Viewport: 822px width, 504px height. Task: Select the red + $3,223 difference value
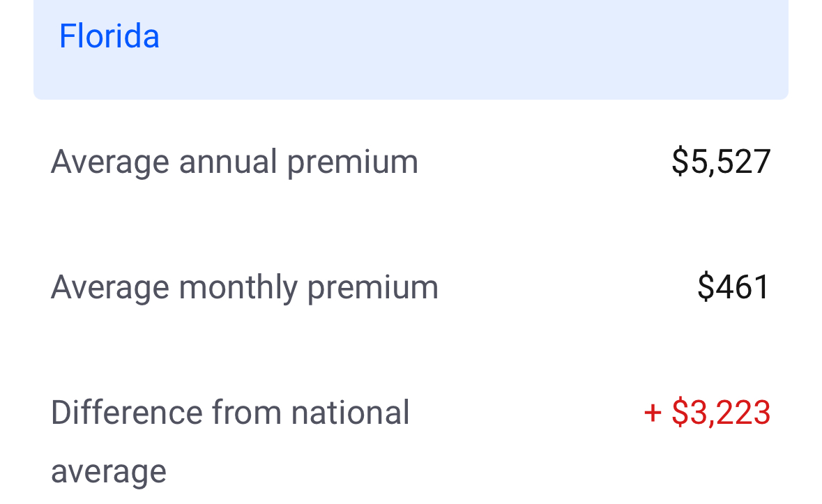(707, 413)
